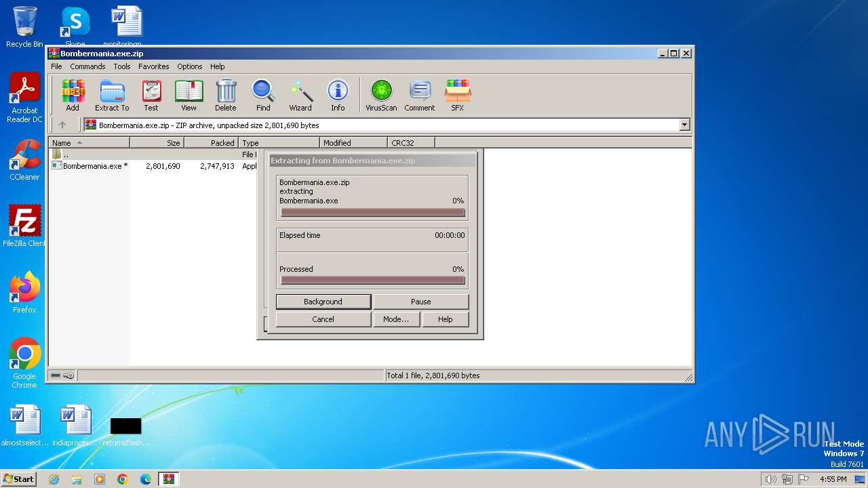Open Google Chrome desktop shortcut
This screenshot has height=488, width=868.
24,363
